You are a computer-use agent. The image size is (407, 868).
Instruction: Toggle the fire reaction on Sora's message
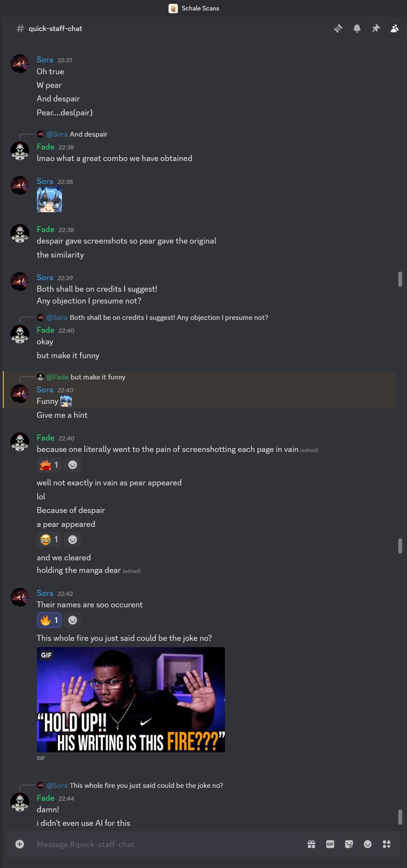49,620
